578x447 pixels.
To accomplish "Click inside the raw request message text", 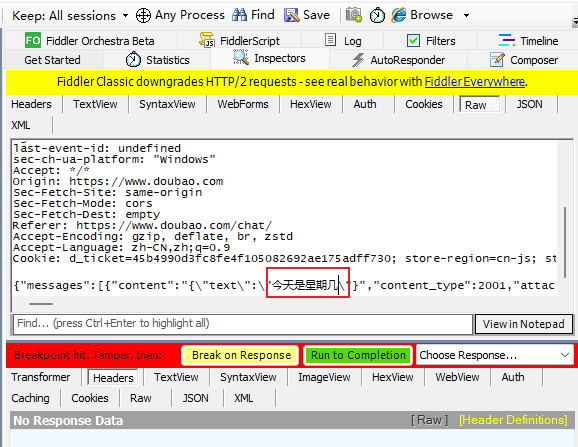I will (284, 217).
